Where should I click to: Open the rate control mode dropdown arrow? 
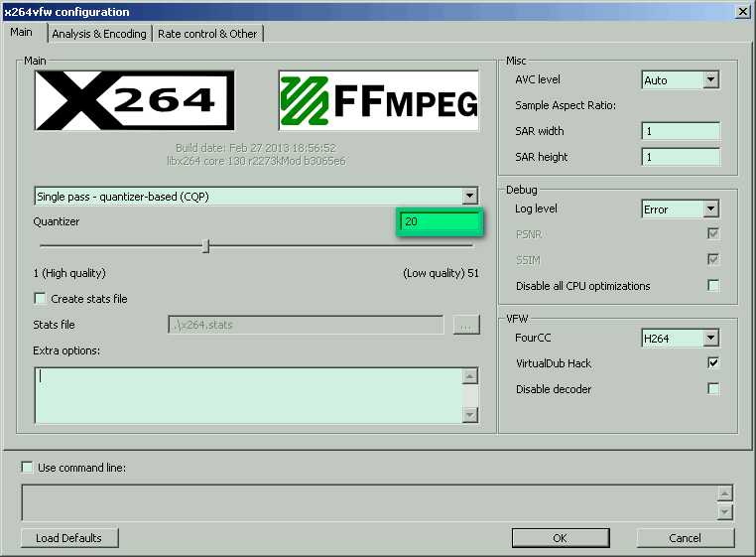coord(469,196)
